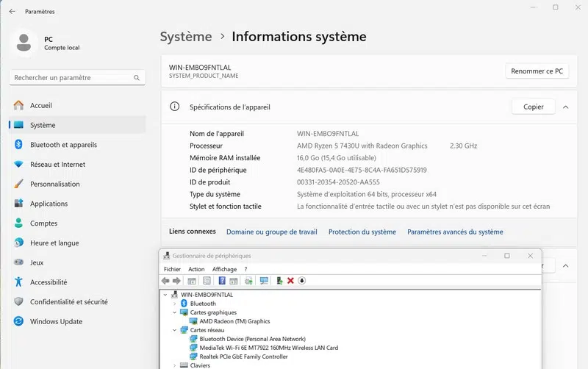The height and width of the screenshot is (369, 588).
Task: Open Paramètres avancés du système link
Action: point(455,232)
